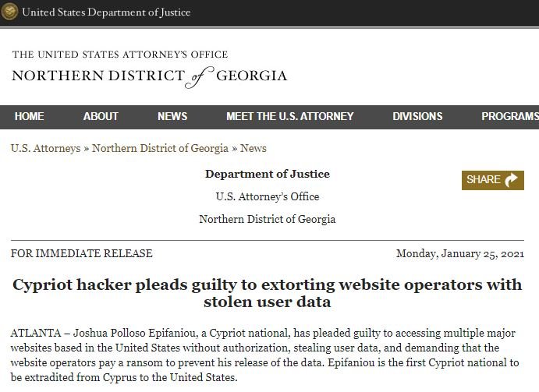Open MEET THE U.S. ATTORNEY page
The image size is (539, 392).
coord(290,116)
